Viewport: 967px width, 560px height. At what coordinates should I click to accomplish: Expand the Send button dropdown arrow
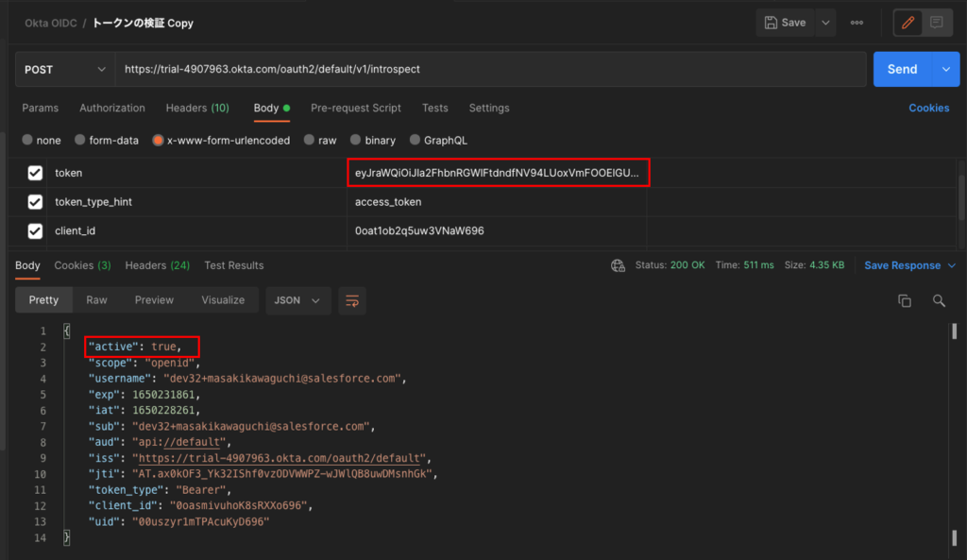pos(946,69)
